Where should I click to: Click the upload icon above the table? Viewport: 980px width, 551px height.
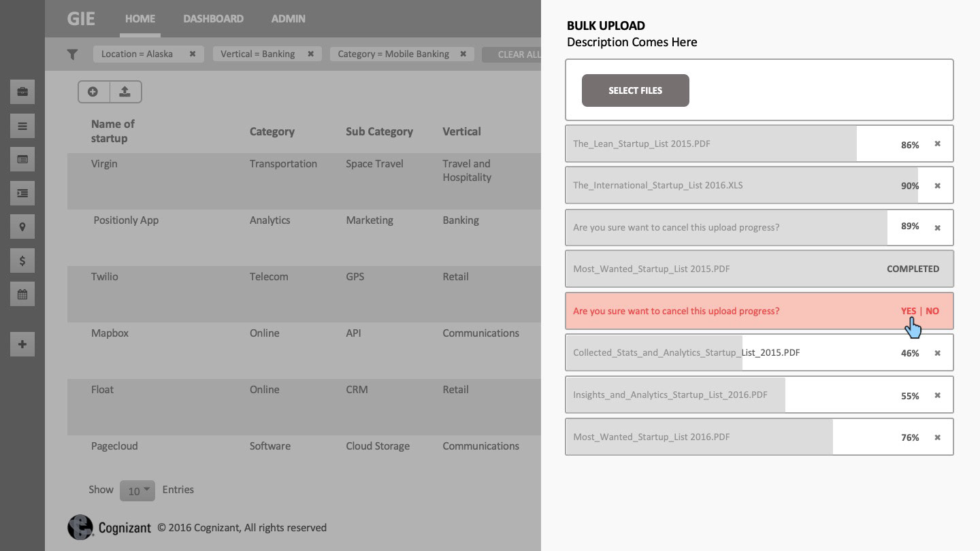[125, 92]
